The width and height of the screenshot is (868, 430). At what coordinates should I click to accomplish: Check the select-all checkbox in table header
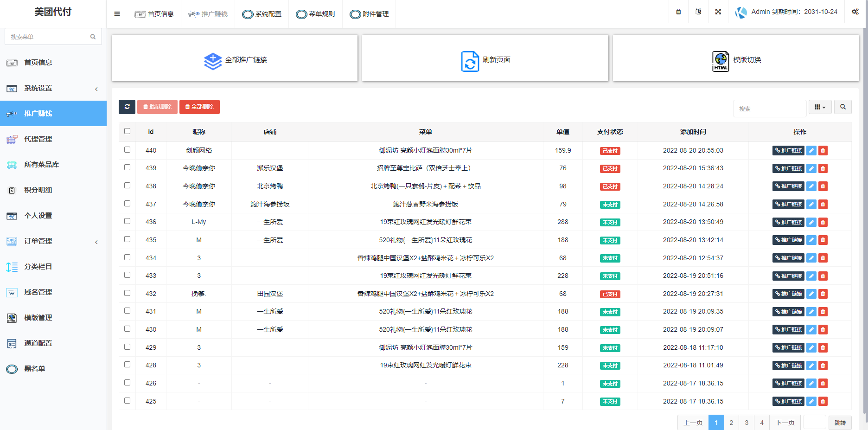127,131
